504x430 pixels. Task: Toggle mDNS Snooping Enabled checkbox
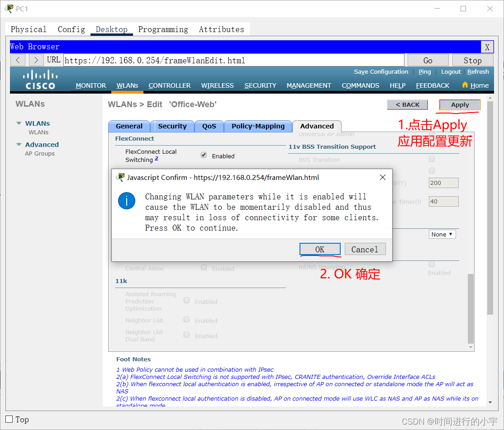[432, 265]
